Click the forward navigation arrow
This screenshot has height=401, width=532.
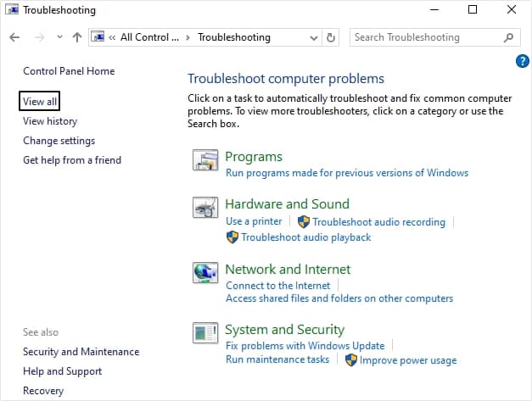coord(40,37)
